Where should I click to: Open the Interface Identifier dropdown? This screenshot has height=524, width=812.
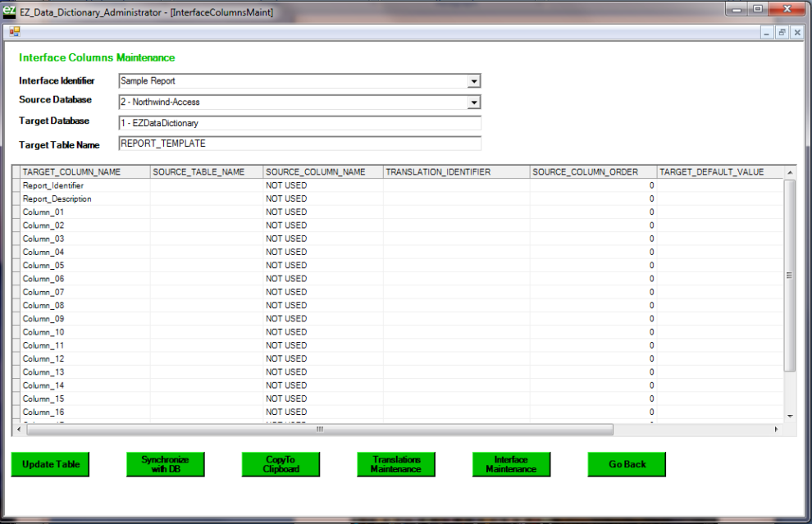(473, 81)
